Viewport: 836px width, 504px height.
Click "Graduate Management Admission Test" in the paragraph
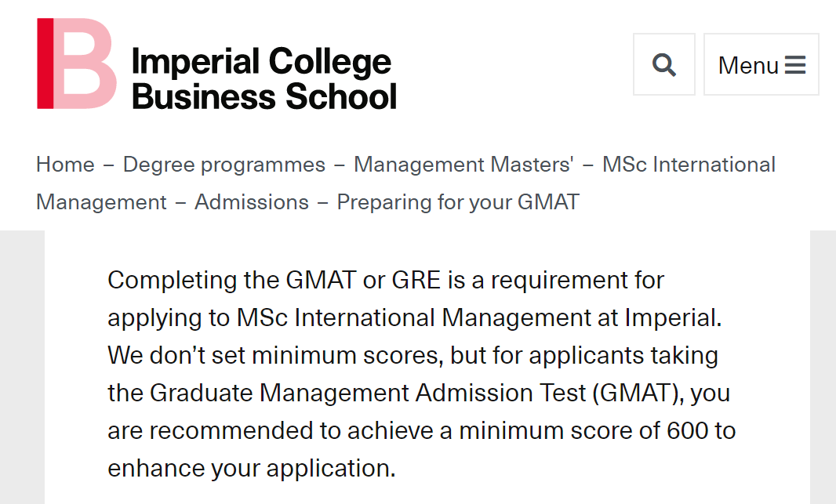[367, 393]
